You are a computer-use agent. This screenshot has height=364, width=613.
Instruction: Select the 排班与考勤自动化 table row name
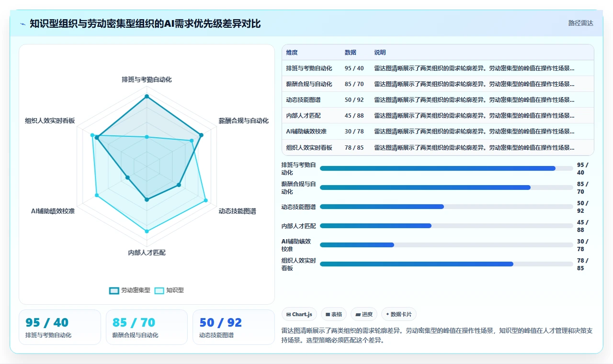309,68
